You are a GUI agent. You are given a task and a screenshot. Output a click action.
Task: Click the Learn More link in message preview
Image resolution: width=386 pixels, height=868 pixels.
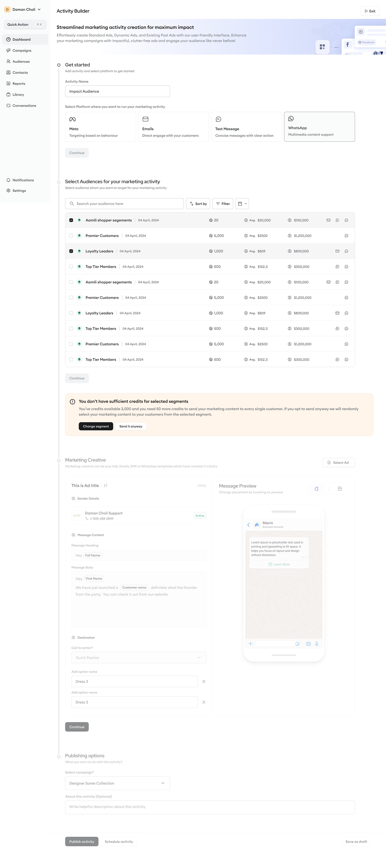point(279,564)
